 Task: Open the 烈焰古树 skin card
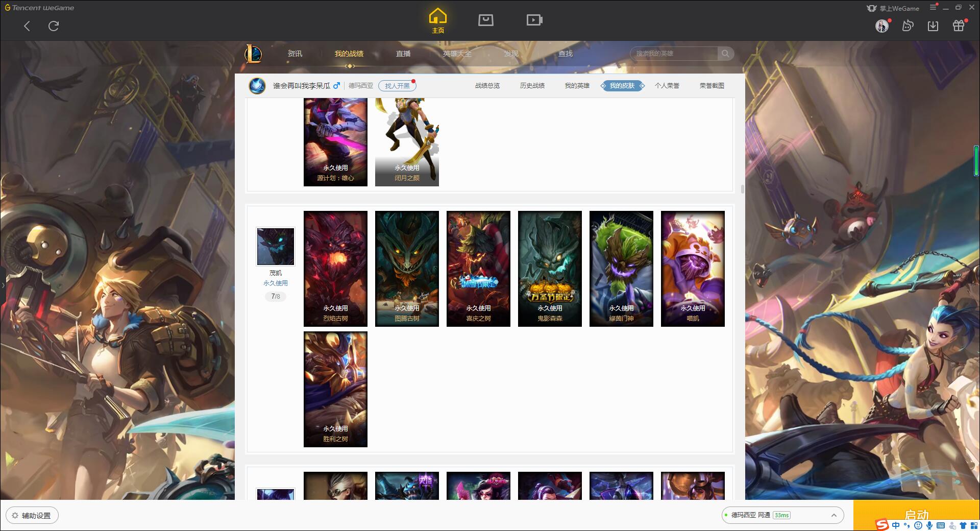(335, 269)
